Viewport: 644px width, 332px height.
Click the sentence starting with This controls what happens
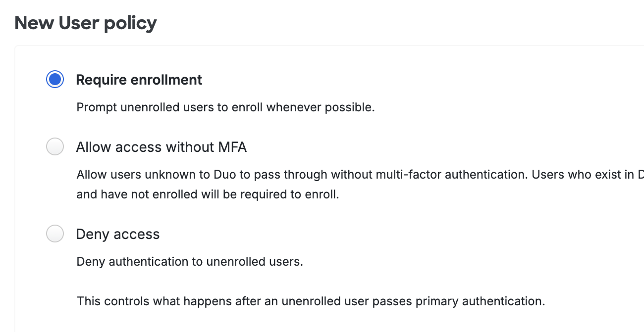tap(311, 300)
